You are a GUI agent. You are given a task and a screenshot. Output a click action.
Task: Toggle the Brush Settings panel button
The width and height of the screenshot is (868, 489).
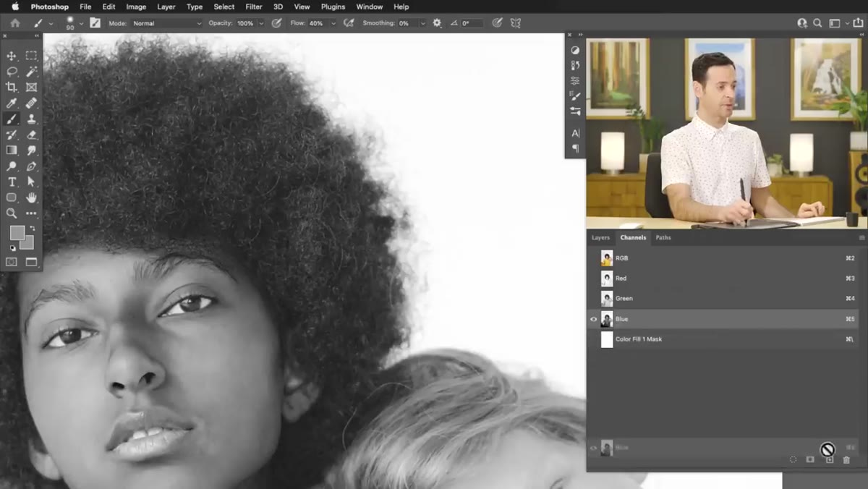click(95, 23)
